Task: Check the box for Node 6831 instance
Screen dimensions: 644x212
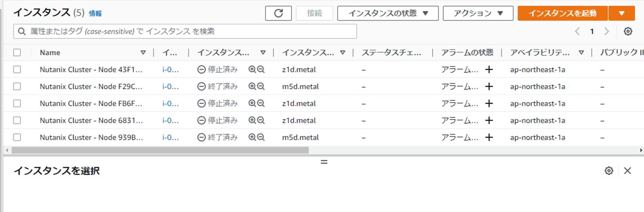Action: coord(17,120)
